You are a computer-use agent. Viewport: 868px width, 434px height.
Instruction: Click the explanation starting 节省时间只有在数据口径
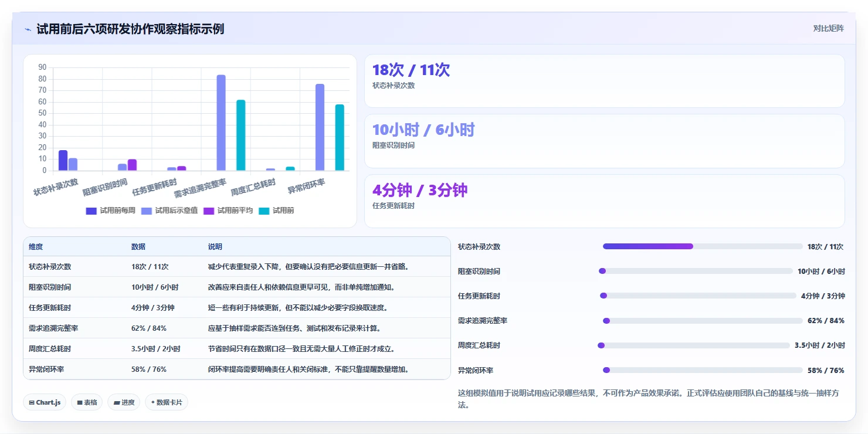(301, 348)
